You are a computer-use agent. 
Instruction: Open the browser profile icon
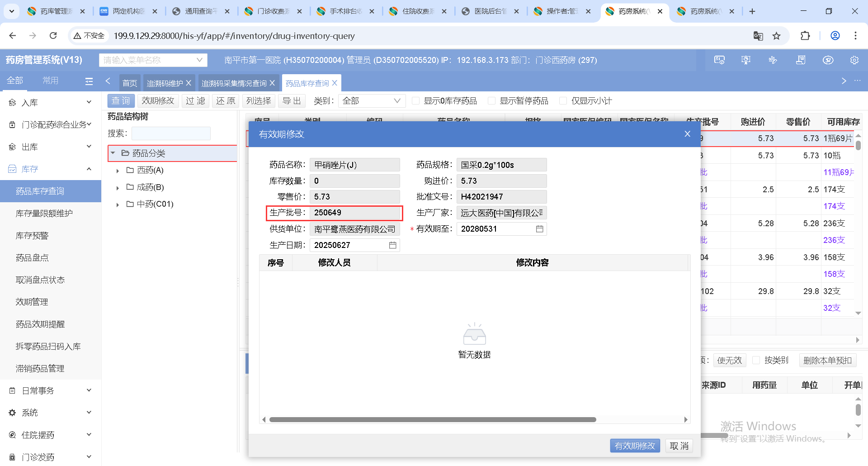click(x=835, y=36)
